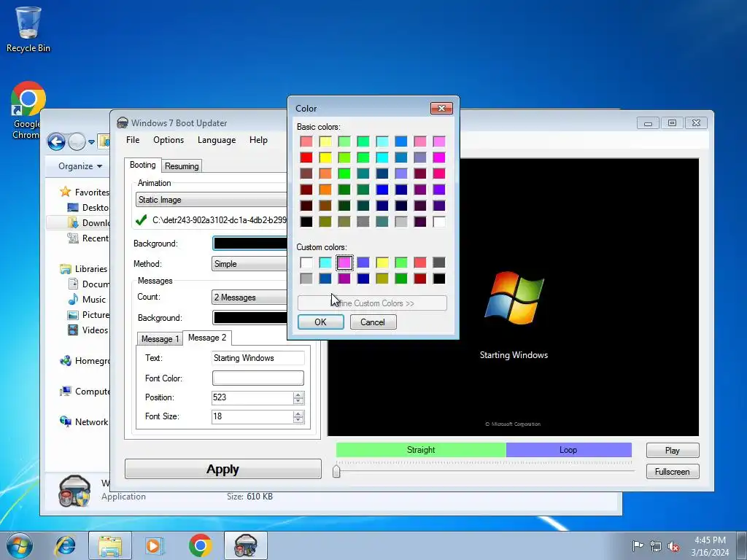Select the magenta custom color swatch
Image resolution: width=747 pixels, height=560 pixels.
tap(344, 262)
